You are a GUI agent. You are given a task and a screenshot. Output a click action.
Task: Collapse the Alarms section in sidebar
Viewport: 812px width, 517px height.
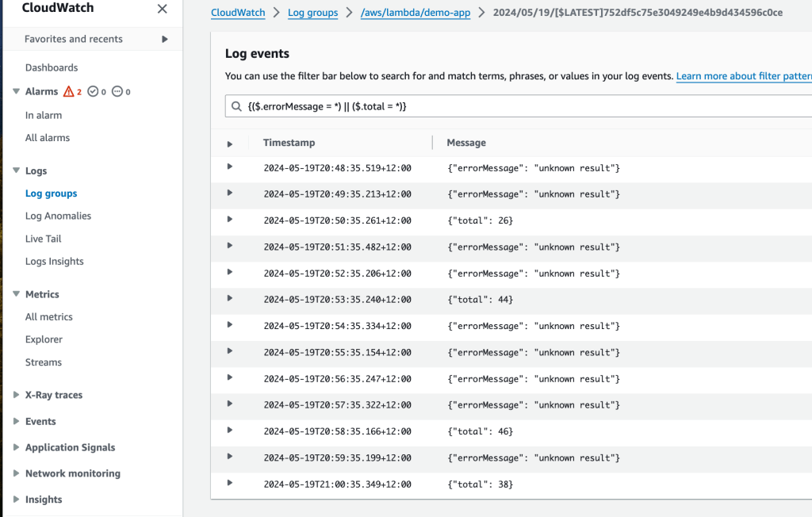[x=17, y=91]
